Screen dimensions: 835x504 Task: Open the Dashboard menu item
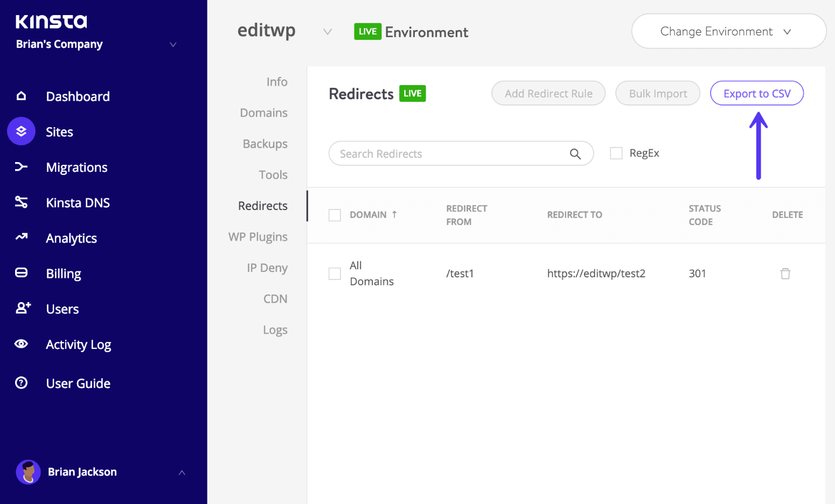click(78, 96)
